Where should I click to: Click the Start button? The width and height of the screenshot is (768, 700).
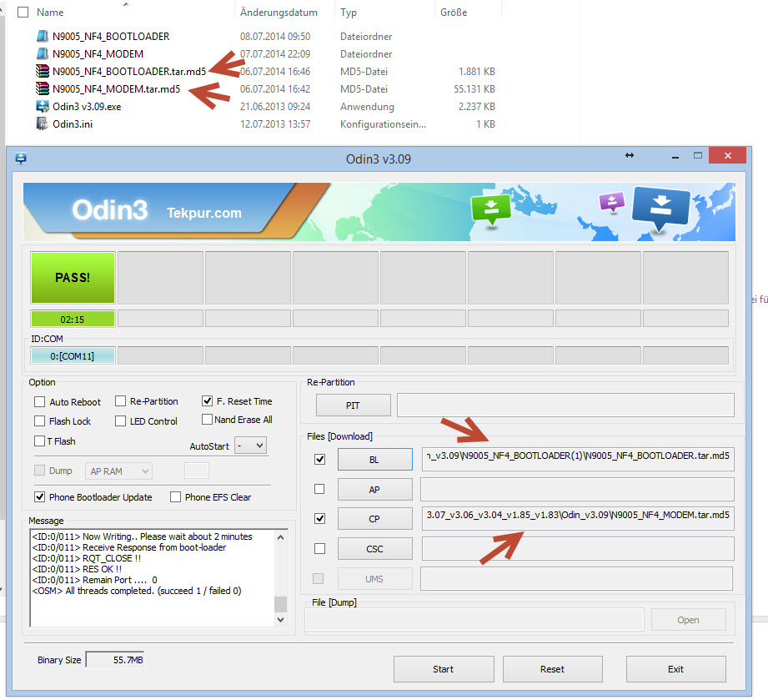point(444,669)
